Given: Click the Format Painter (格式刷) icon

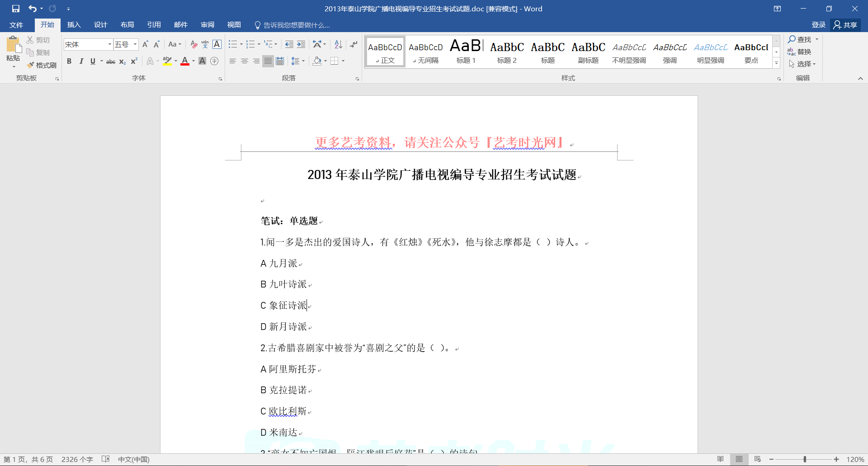Looking at the screenshot, I should (42, 65).
